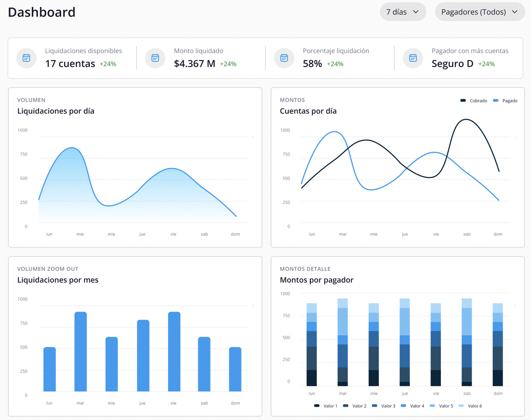Toggle visibility of the Valor 4 series

[404, 405]
